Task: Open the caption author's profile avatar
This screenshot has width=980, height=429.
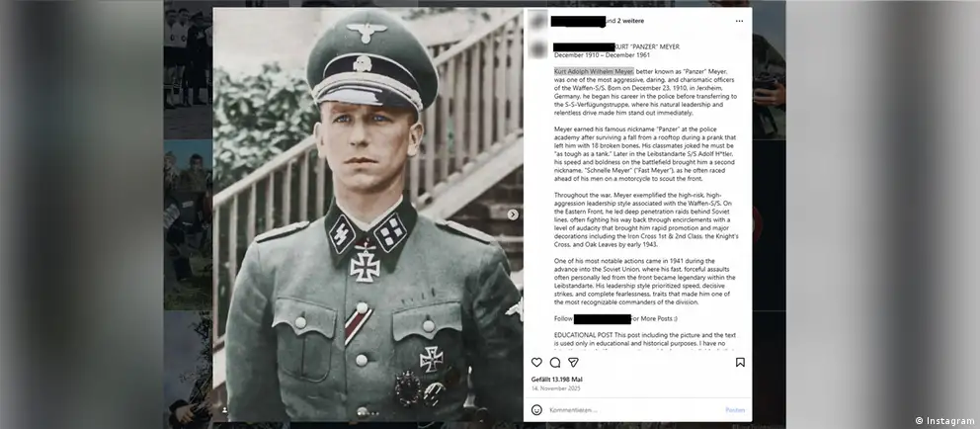Action: pos(538,49)
